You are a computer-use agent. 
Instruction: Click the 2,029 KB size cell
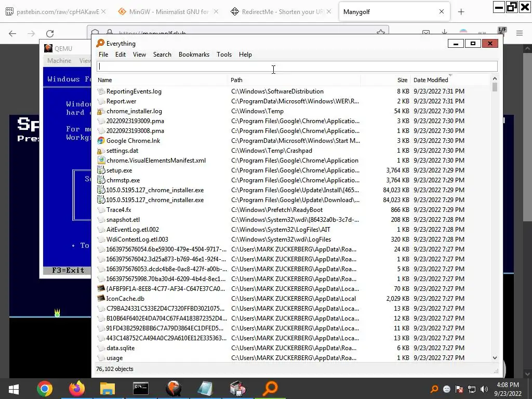397,299
